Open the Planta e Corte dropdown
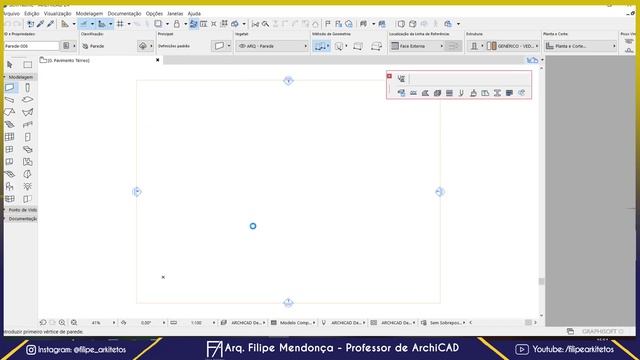Viewport: 640px width, 360px height. coord(580,46)
